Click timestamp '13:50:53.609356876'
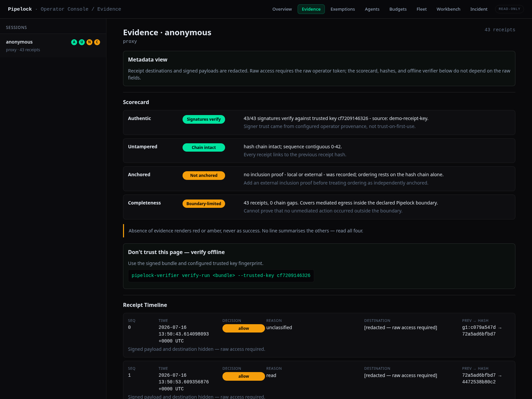532x399 pixels. [x=184, y=382]
